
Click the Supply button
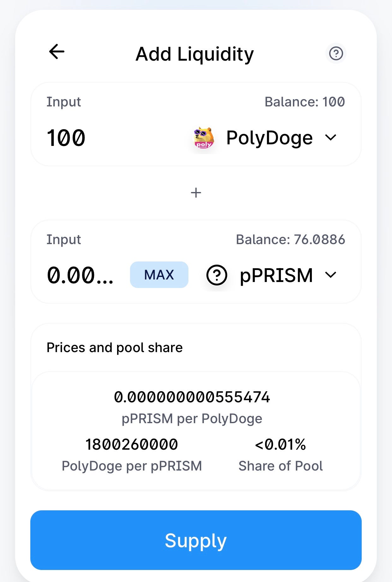[196, 540]
